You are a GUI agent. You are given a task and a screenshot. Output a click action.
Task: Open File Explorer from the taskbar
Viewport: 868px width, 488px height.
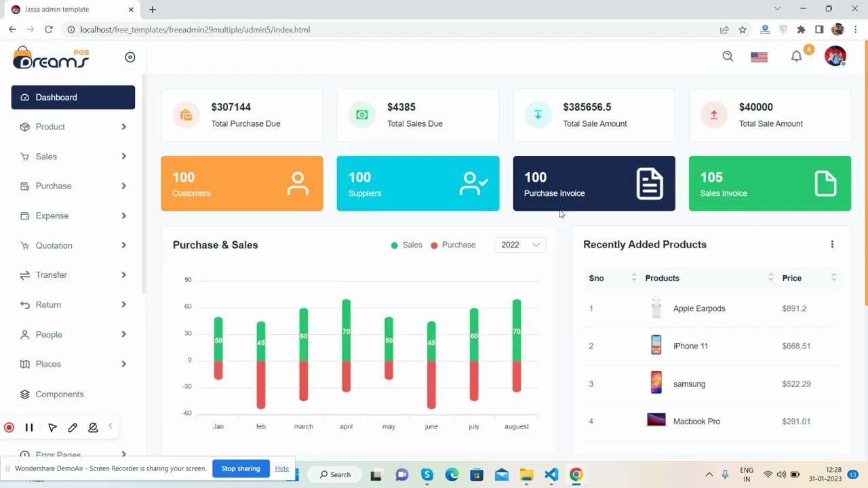(x=526, y=474)
